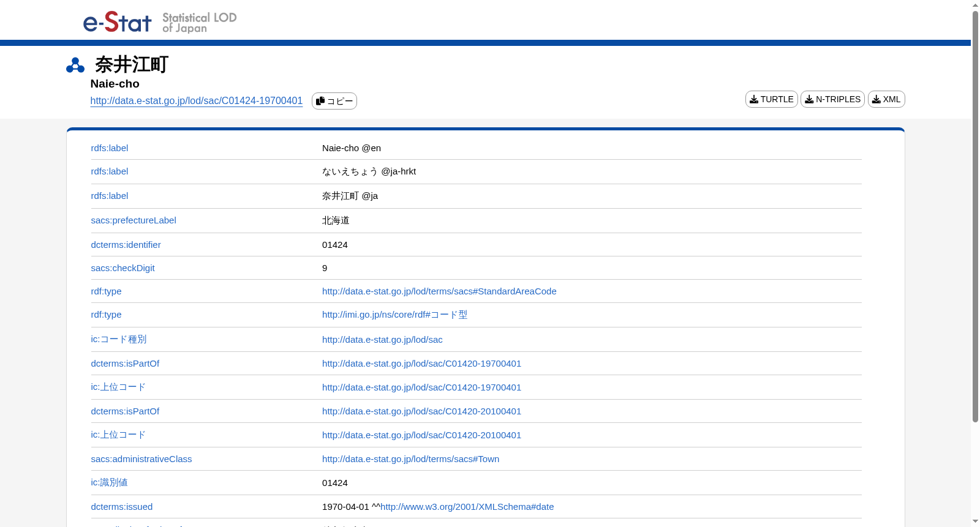Follow the data.e-stat.go.jp/lod/sac link

tap(382, 340)
